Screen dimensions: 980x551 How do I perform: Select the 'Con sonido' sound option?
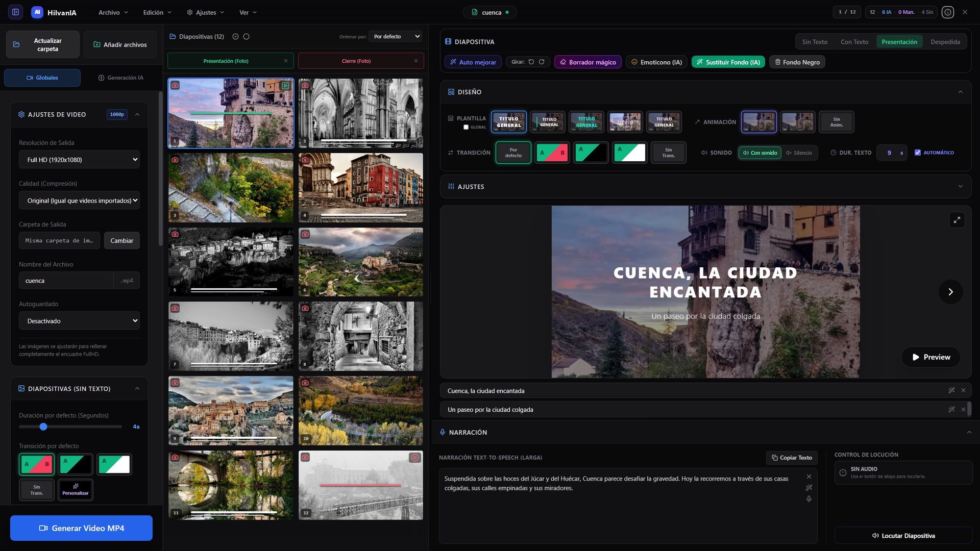(x=759, y=153)
